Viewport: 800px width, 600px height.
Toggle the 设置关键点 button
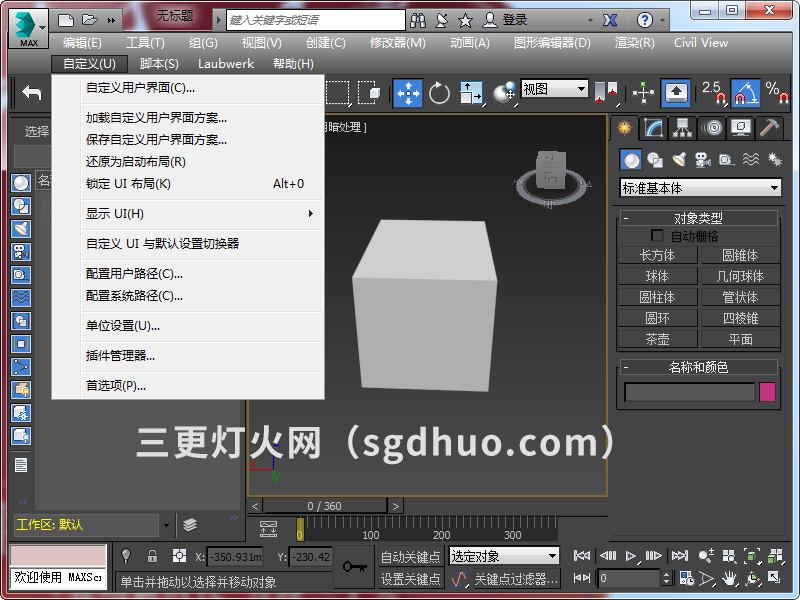coord(411,579)
